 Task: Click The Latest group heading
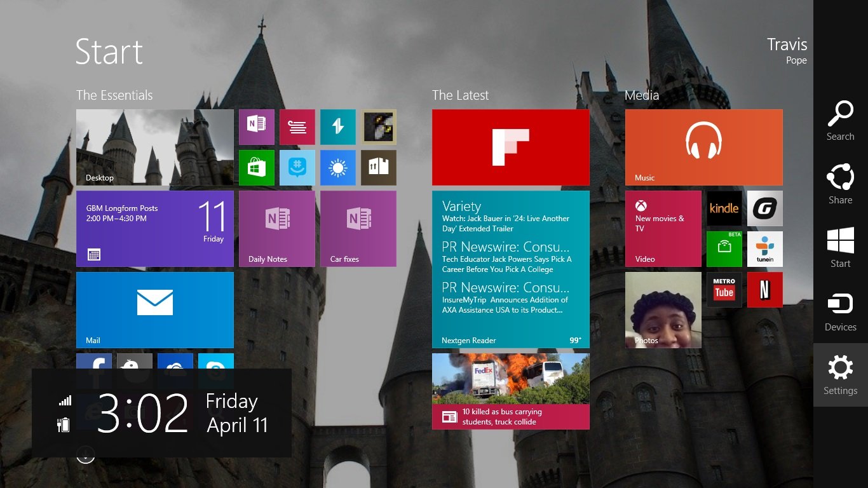pos(461,95)
